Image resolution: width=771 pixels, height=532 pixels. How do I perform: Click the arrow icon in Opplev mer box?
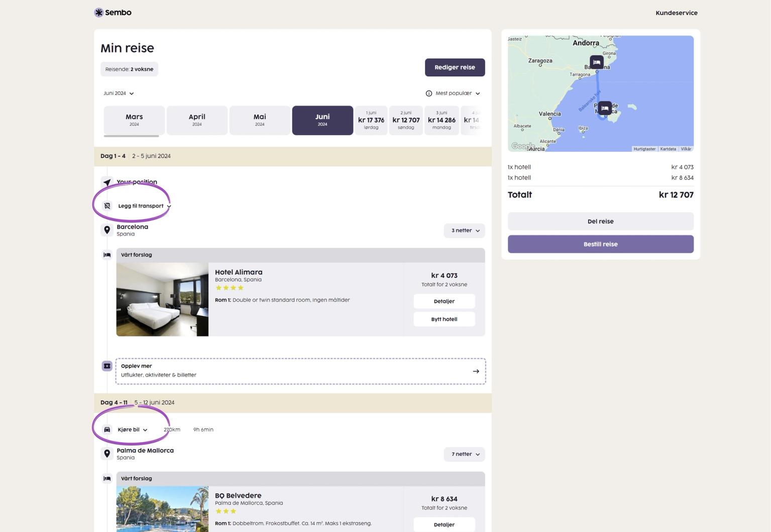pyautogui.click(x=476, y=372)
